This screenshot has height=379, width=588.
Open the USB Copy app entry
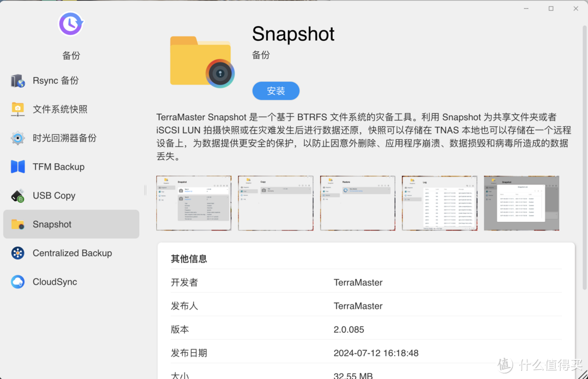[54, 196]
